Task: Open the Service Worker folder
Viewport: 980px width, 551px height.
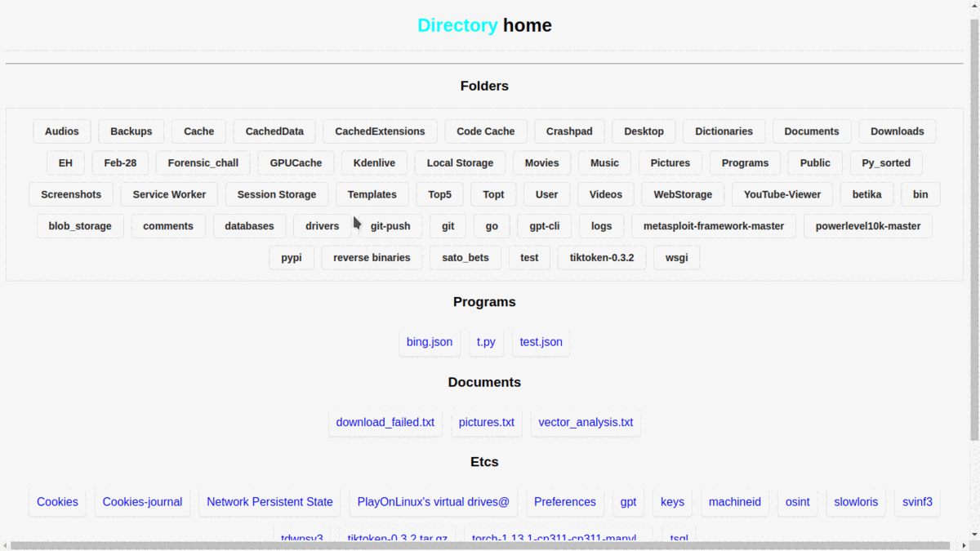Action: 169,195
